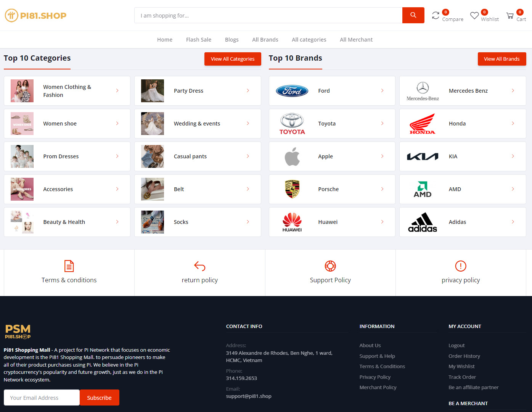Click the View All Brands button
The image size is (532, 412).
502,59
